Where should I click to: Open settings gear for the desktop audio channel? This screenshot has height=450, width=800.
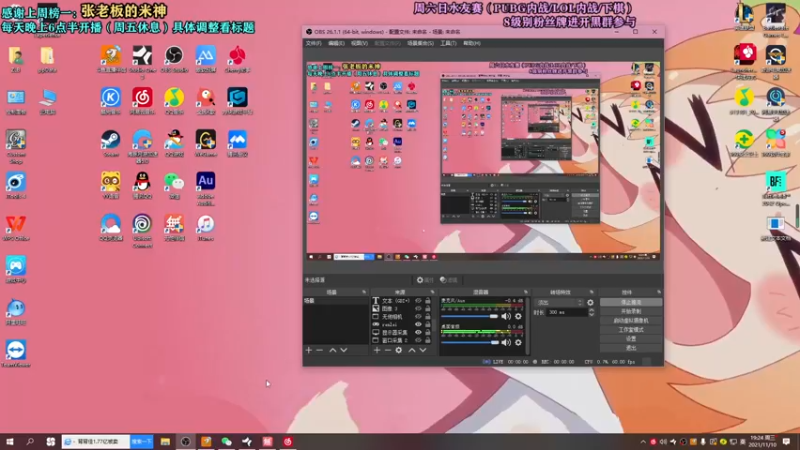click(518, 342)
